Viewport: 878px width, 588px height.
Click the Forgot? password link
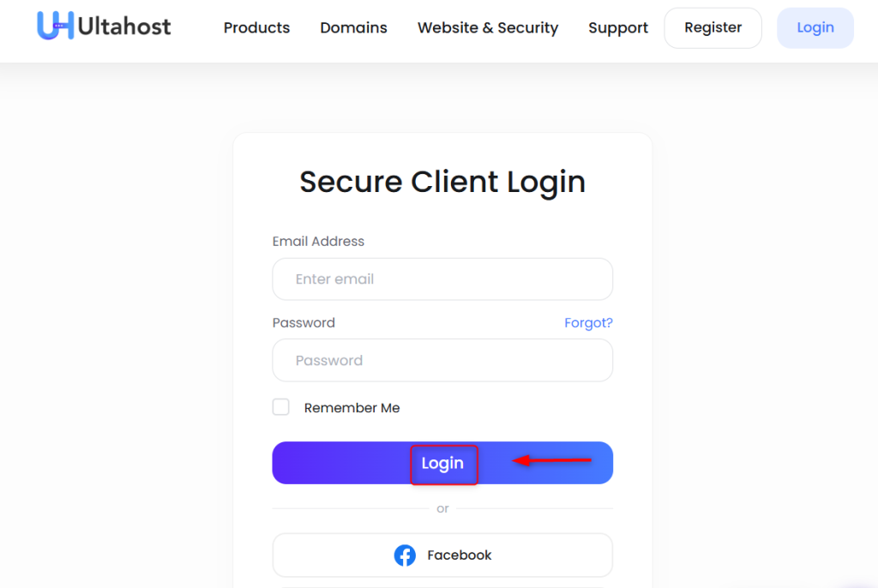pos(588,322)
